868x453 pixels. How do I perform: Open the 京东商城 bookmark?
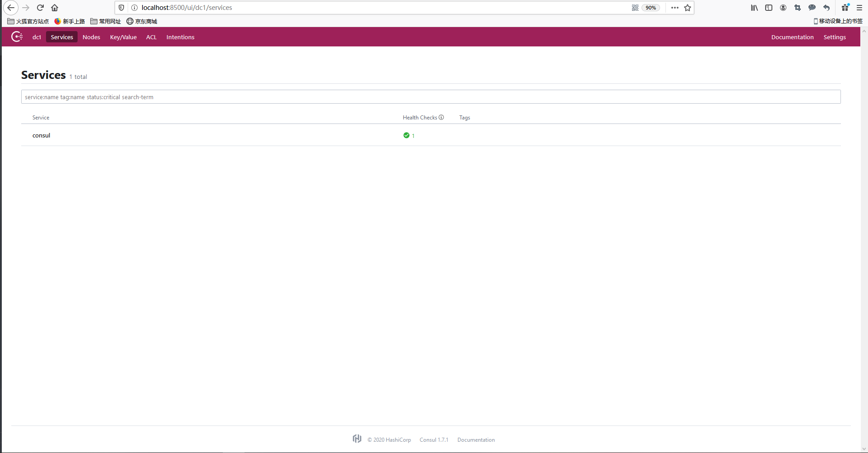click(142, 21)
